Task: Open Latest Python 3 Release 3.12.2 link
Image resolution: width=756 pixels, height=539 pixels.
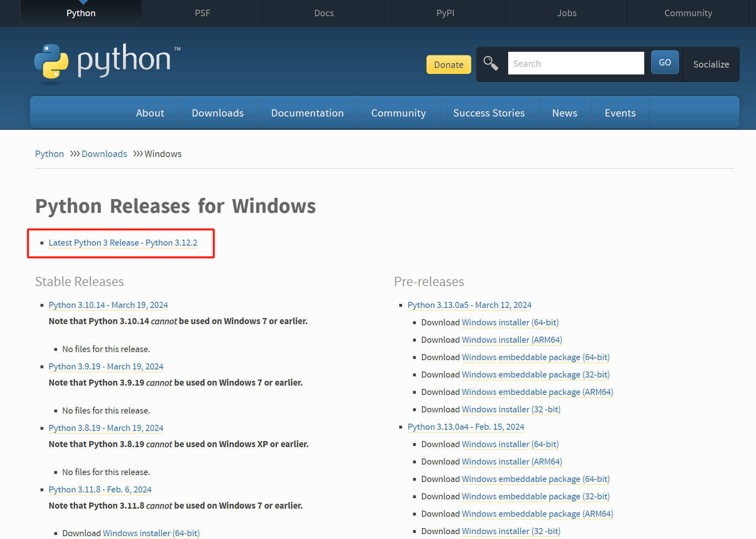Action: point(123,243)
